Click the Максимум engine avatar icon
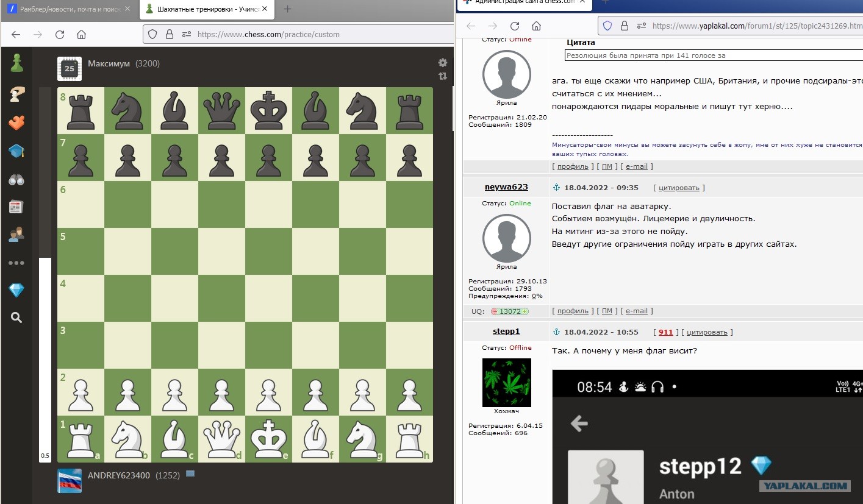The image size is (863, 504). (70, 69)
